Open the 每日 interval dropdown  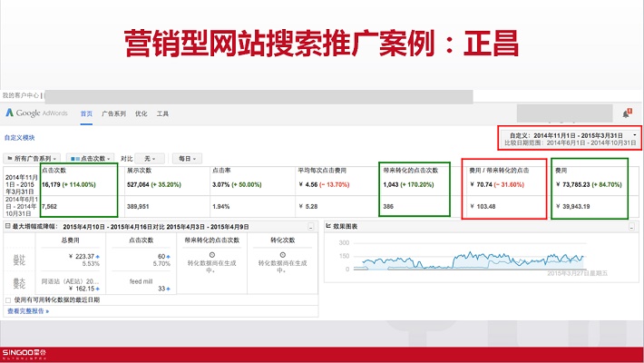[x=187, y=158]
